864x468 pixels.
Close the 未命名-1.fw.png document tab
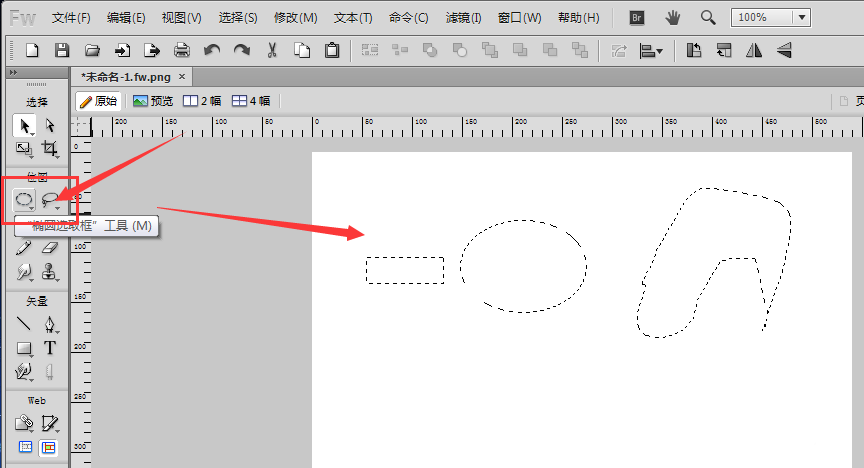point(181,76)
